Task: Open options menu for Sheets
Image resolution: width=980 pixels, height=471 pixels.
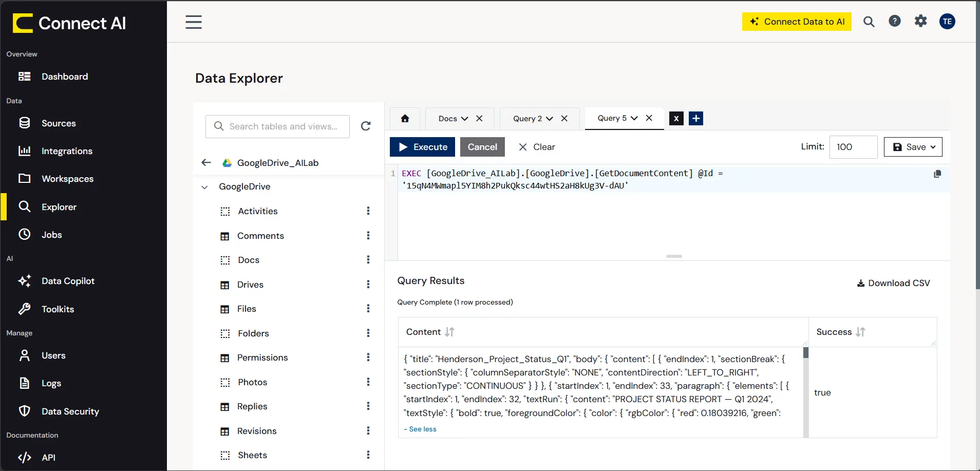Action: pos(368,455)
